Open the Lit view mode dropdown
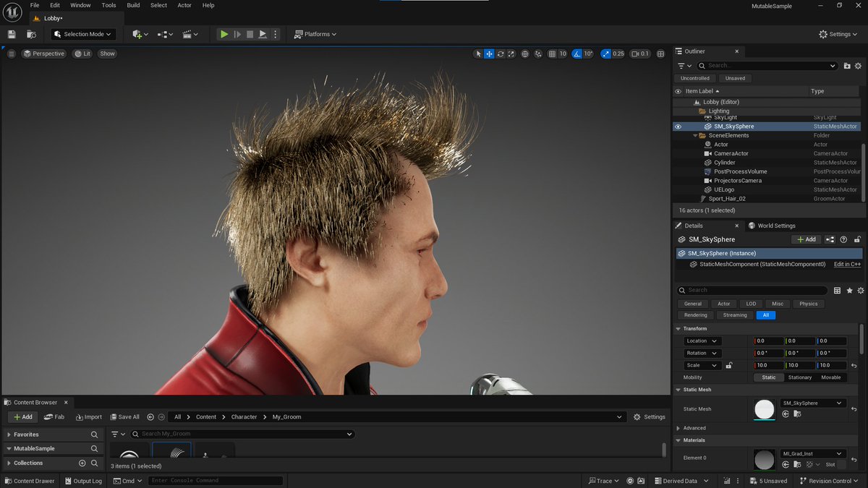Screen dimensions: 868x488 [x=81, y=53]
